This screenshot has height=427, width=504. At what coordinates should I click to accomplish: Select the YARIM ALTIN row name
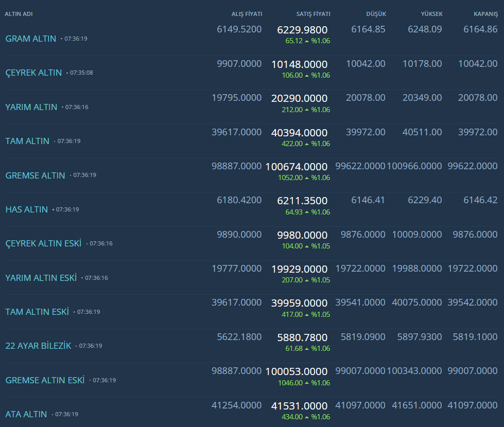coord(31,107)
